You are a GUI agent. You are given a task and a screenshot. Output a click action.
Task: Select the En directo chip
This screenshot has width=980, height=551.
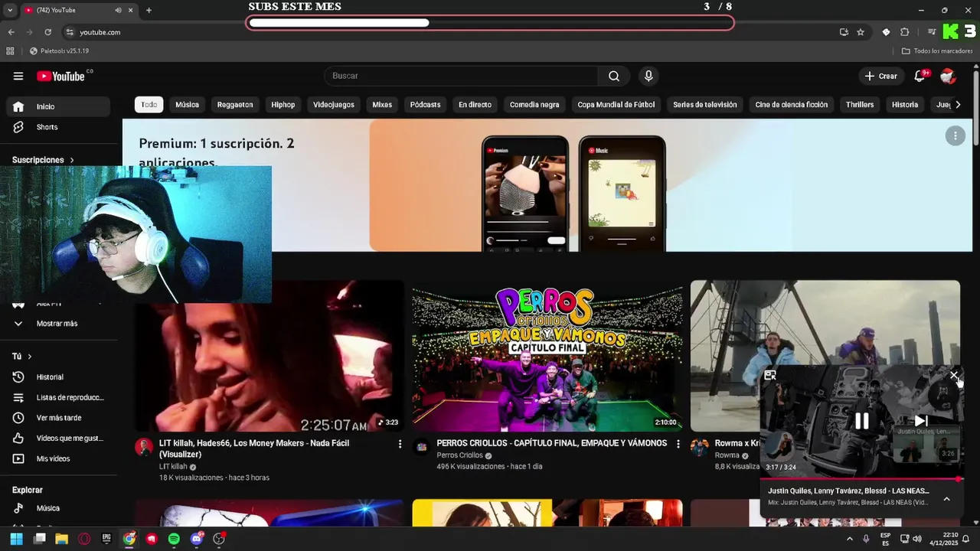(x=475, y=105)
